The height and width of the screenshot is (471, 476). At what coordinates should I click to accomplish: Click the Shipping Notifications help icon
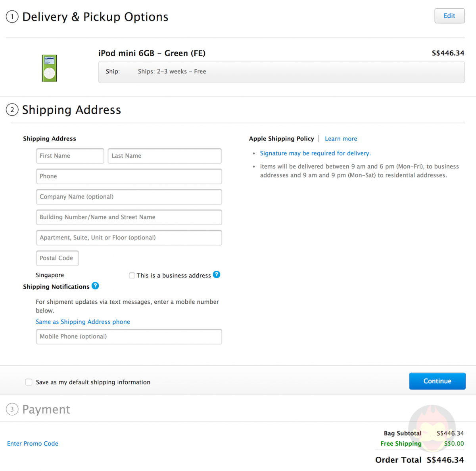[x=95, y=285]
